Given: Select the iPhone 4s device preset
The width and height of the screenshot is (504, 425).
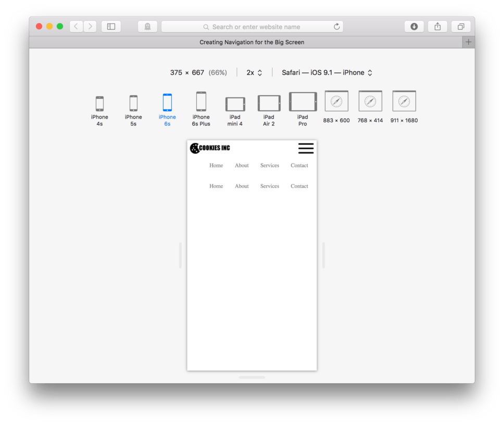Looking at the screenshot, I should tap(99, 111).
